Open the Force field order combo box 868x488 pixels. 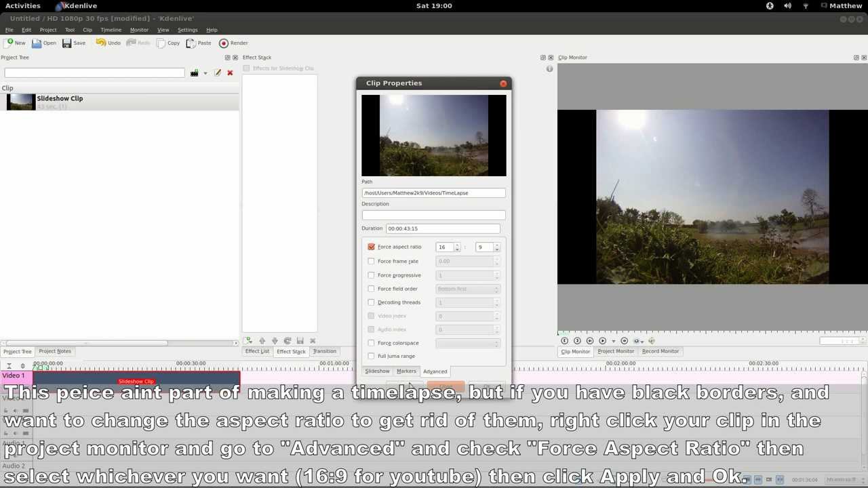[x=468, y=289]
